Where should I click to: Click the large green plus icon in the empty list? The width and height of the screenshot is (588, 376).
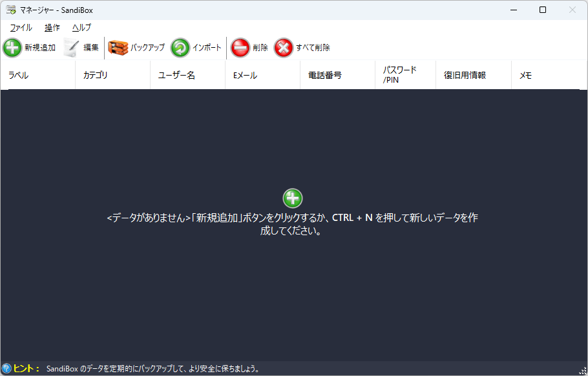[x=293, y=198]
